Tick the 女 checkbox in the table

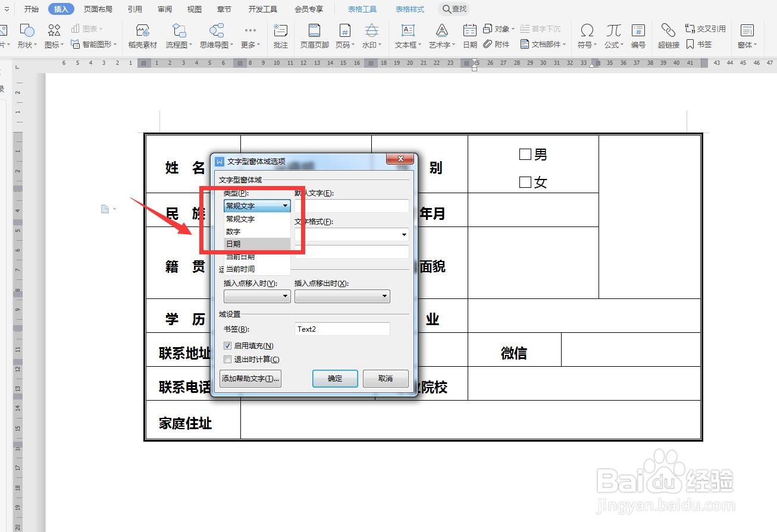pos(525,182)
